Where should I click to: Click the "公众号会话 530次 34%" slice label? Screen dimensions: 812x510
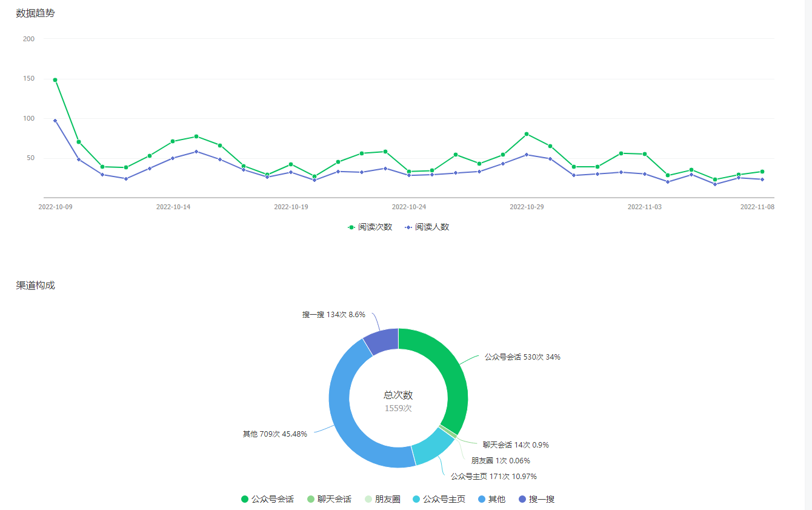522,357
